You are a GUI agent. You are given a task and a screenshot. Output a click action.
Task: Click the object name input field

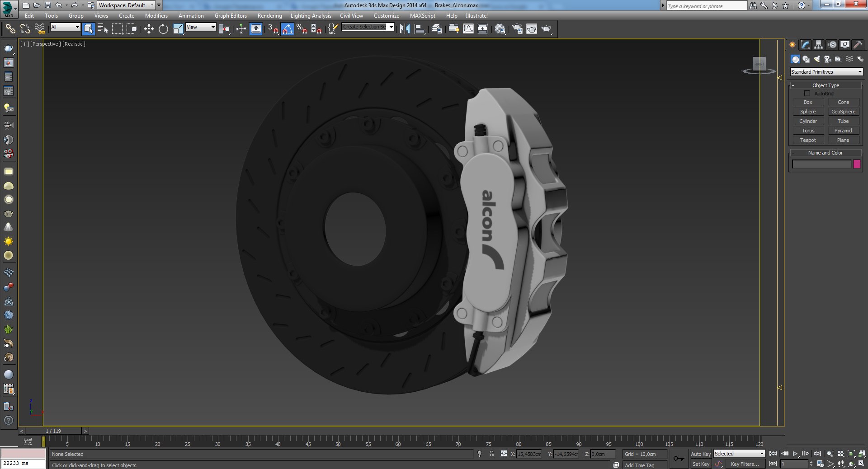tap(821, 164)
